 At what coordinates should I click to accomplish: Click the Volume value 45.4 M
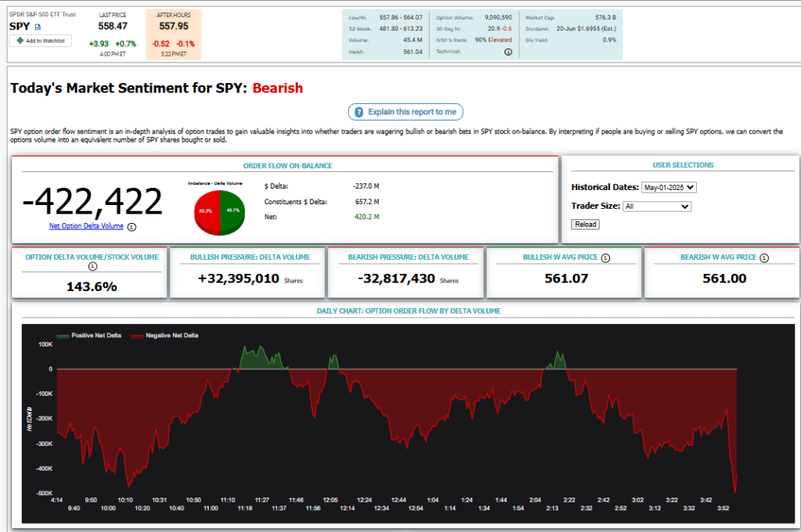point(413,40)
